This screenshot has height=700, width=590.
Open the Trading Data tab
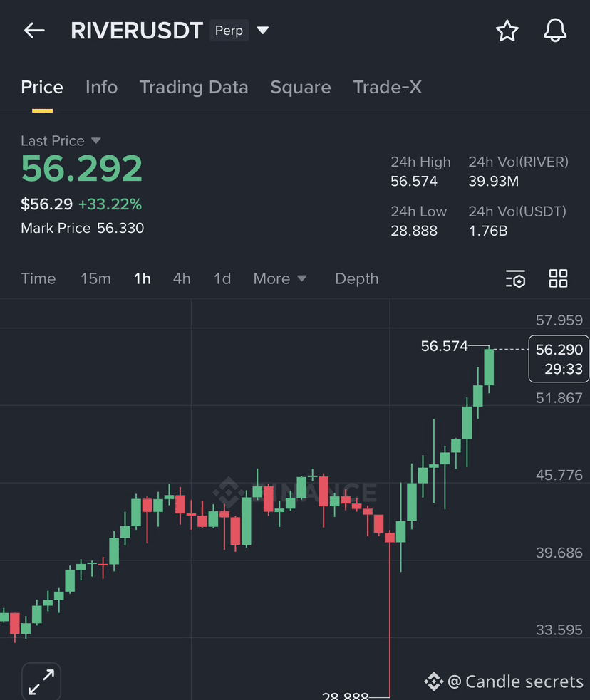tap(194, 88)
